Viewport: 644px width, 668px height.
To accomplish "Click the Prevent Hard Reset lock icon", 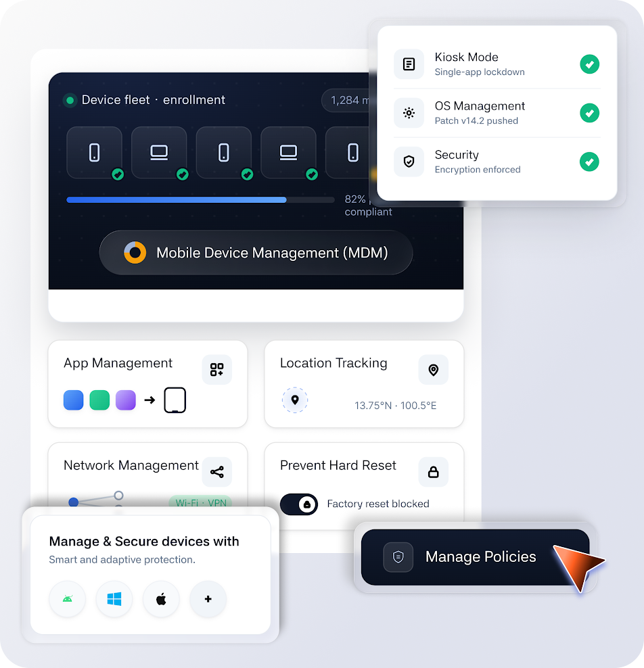I will [434, 472].
